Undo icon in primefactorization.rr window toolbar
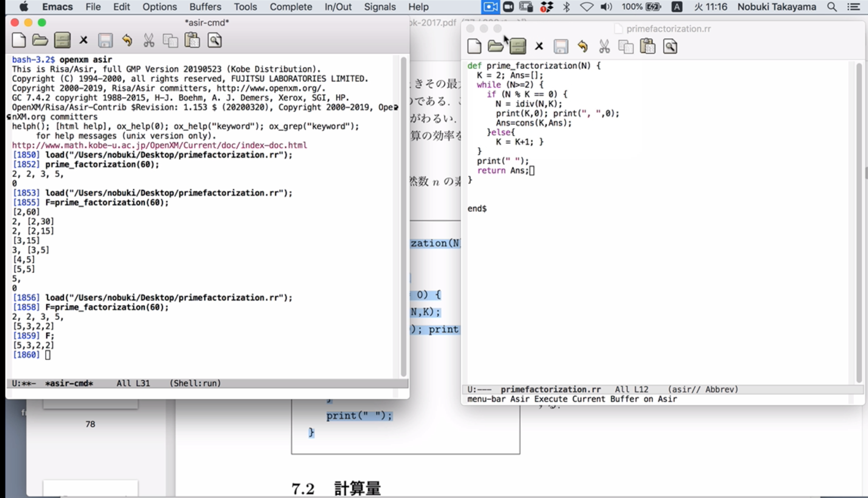This screenshot has width=868, height=498. [582, 46]
